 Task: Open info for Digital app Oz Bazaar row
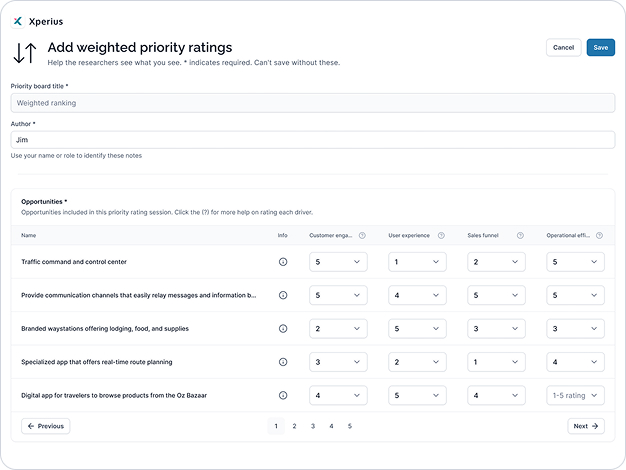coord(283,395)
